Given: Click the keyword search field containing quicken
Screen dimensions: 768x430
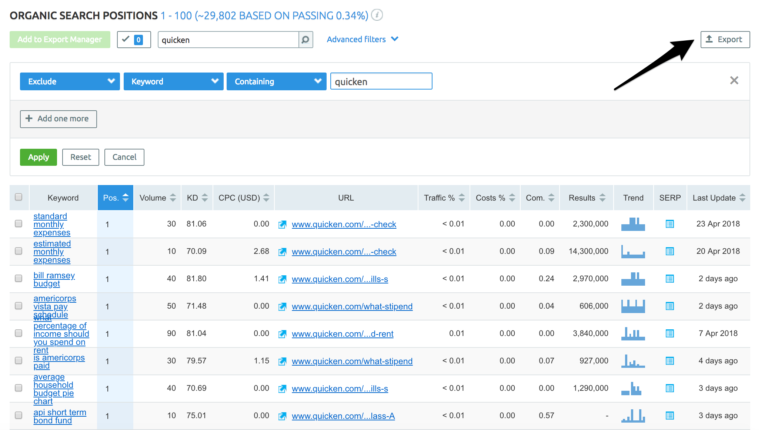Looking at the screenshot, I should (x=228, y=40).
